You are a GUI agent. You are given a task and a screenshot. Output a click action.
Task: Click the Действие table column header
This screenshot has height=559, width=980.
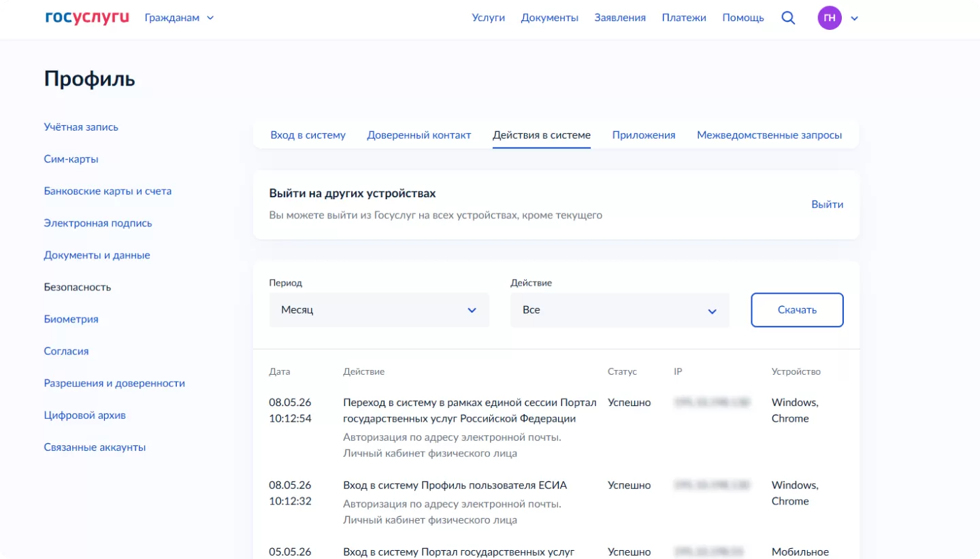(x=364, y=372)
